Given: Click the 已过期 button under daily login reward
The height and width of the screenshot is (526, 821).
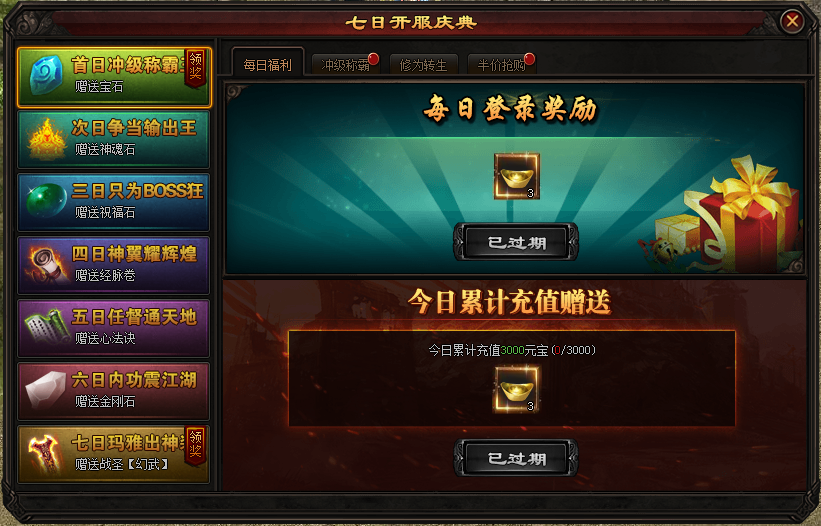Looking at the screenshot, I should point(516,242).
